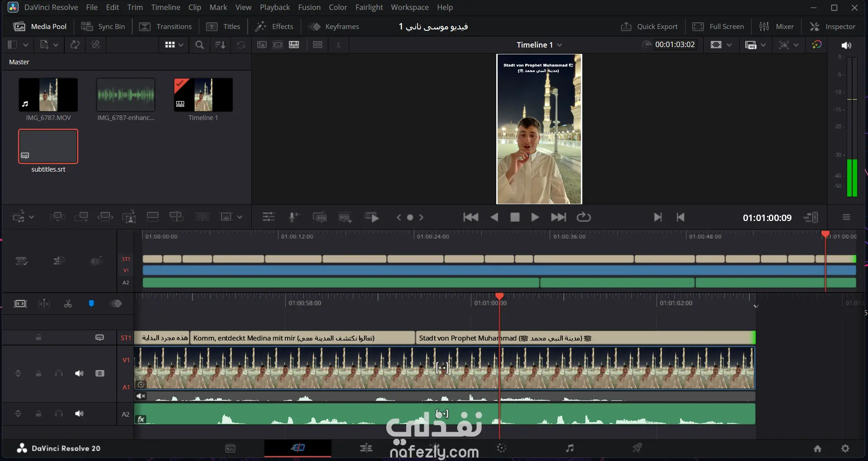Open the search magnifier in Media Pool
The image size is (868, 461).
(199, 45)
